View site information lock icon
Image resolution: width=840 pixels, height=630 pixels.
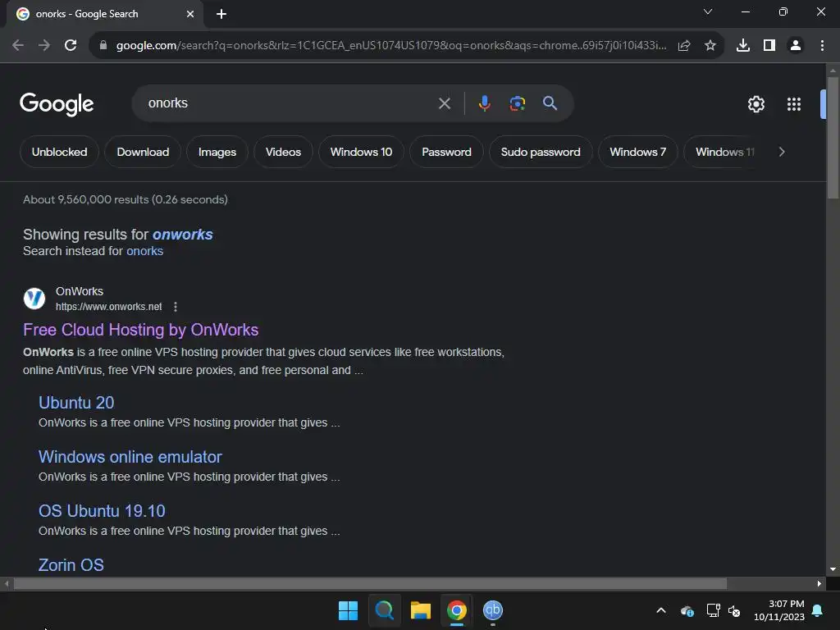pos(103,46)
